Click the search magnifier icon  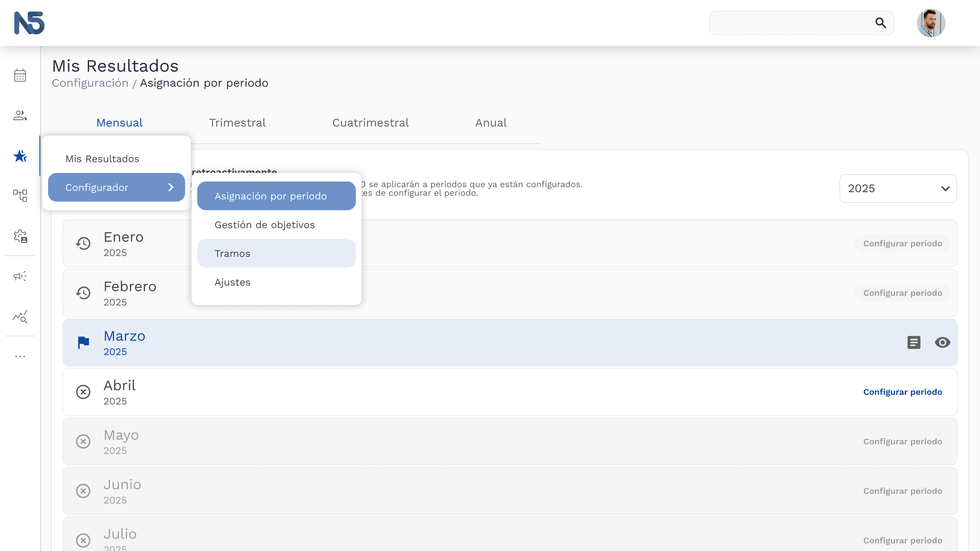tap(881, 23)
